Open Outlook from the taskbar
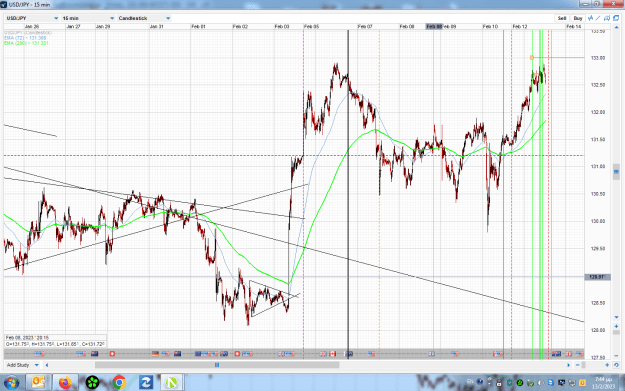This screenshot has width=625, height=391. coord(38,383)
